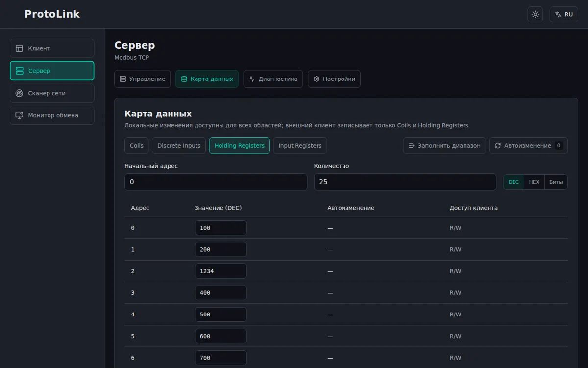
Task: Edit value 100 at address 0
Action: (220, 228)
